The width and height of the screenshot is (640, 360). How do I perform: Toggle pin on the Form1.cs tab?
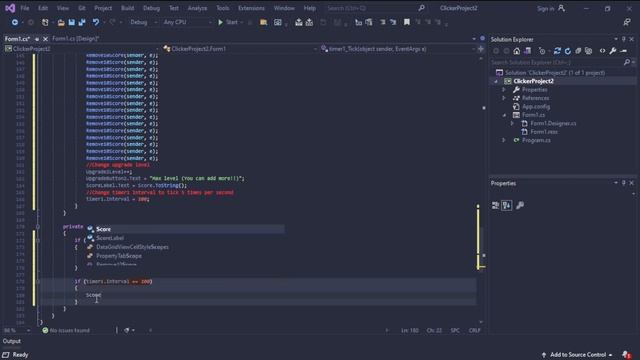click(x=37, y=39)
